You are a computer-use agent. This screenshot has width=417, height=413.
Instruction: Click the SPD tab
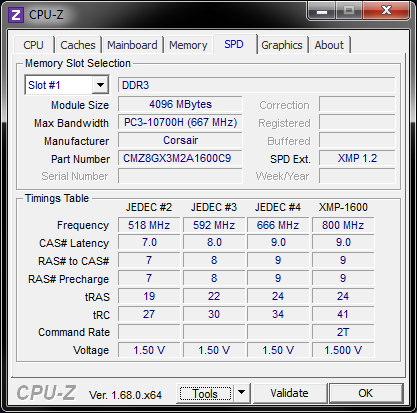[x=234, y=44]
